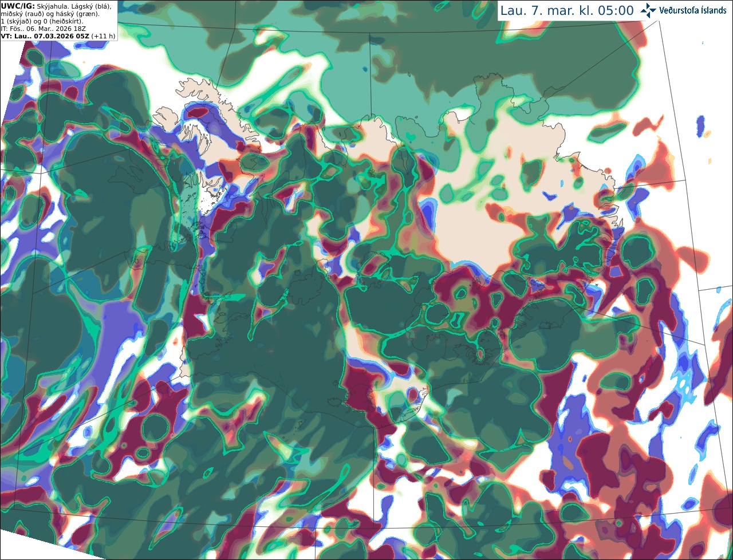Image resolution: width=733 pixels, height=560 pixels.
Task: Click the "UWC/IG:" bold legend heading
Action: [x=18, y=6]
